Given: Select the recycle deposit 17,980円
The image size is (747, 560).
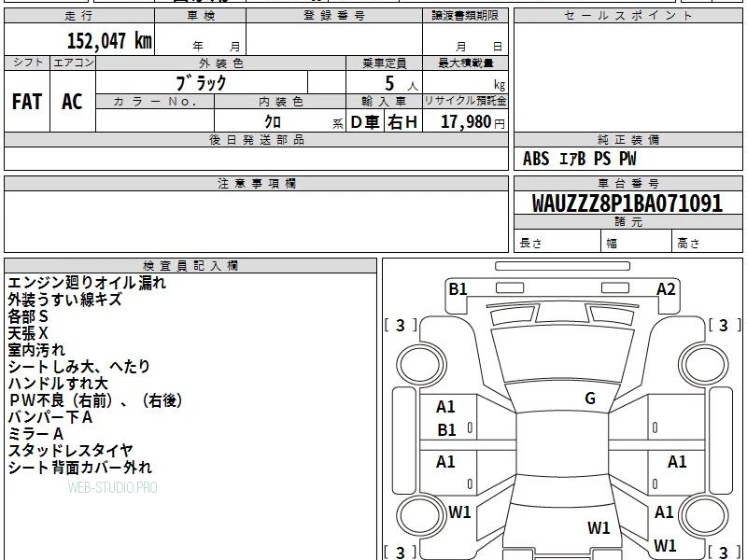Looking at the screenshot, I should click(x=472, y=122).
